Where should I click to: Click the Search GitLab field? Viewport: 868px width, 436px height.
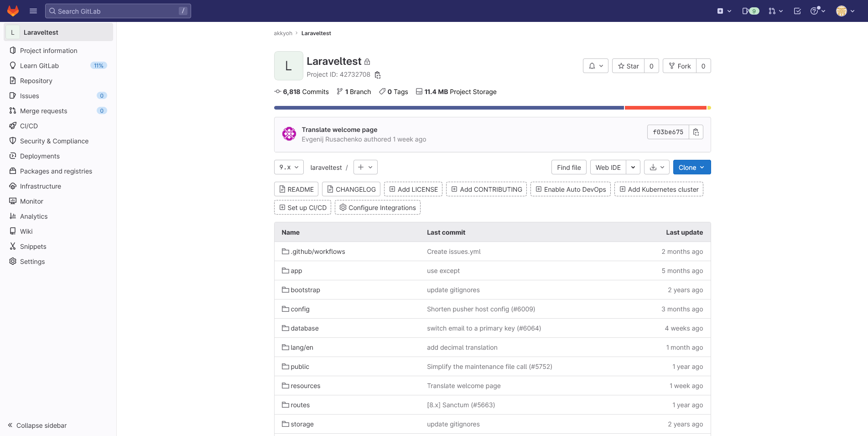(x=118, y=11)
